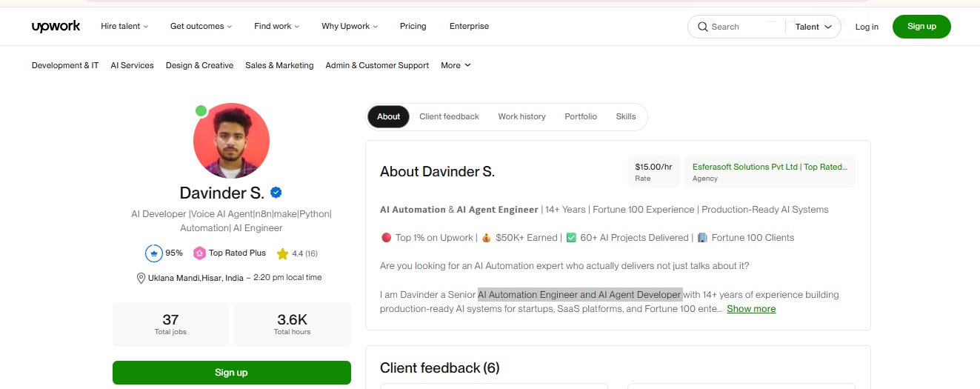The image size is (980, 389).
Task: Click the Top Rated Plus label
Action: coord(237,253)
